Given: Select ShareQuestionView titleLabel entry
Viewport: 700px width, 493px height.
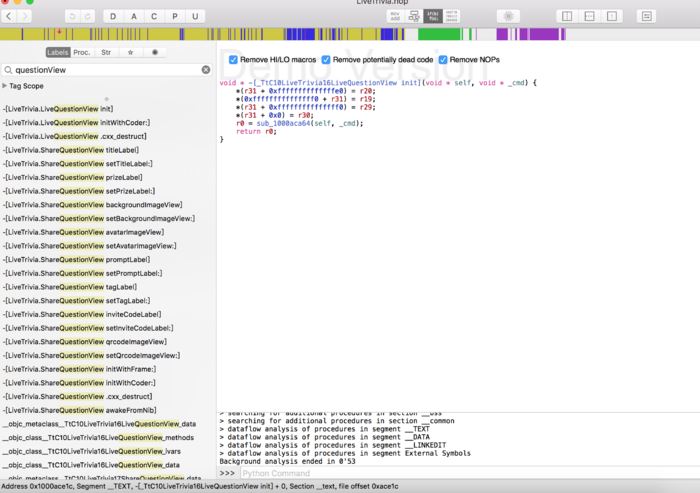Looking at the screenshot, I should click(x=71, y=150).
